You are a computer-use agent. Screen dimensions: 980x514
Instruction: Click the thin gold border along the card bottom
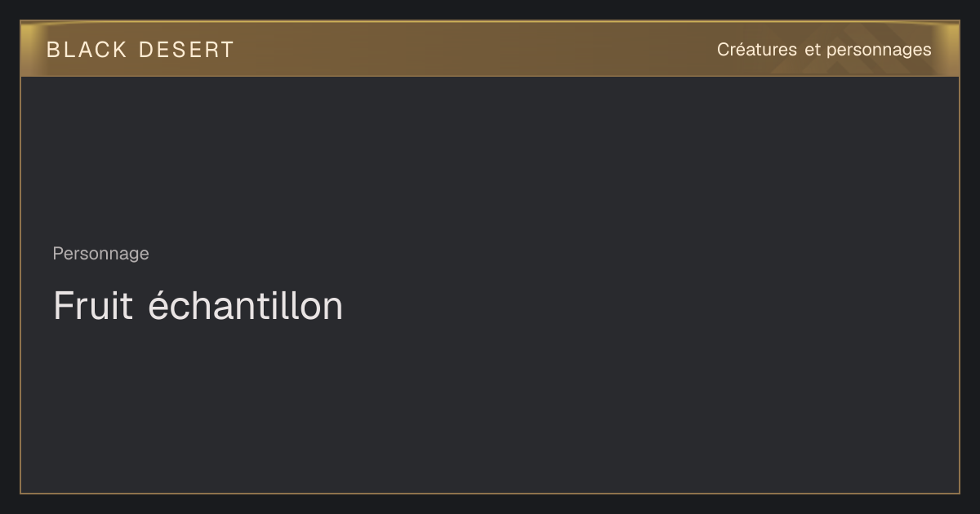click(490, 493)
